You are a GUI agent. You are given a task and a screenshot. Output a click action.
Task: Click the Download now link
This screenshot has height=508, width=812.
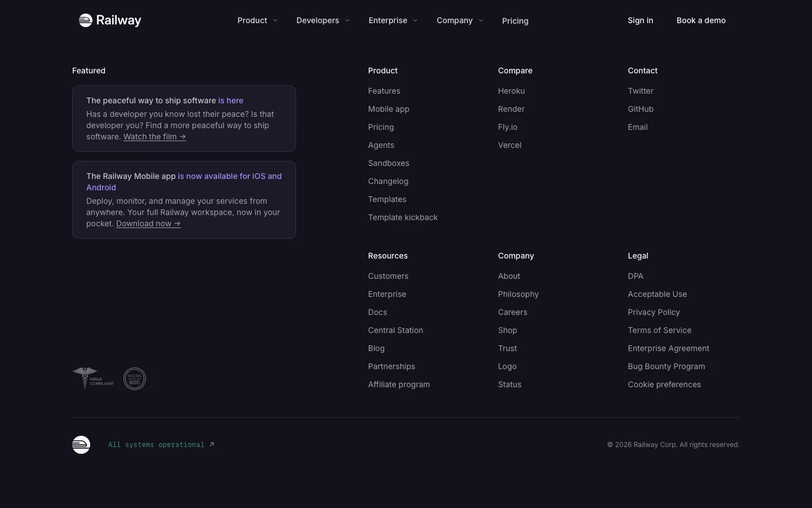pos(148,224)
